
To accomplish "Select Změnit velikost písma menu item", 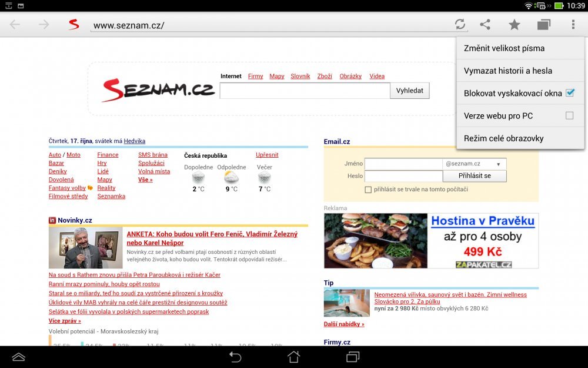I will point(504,48).
